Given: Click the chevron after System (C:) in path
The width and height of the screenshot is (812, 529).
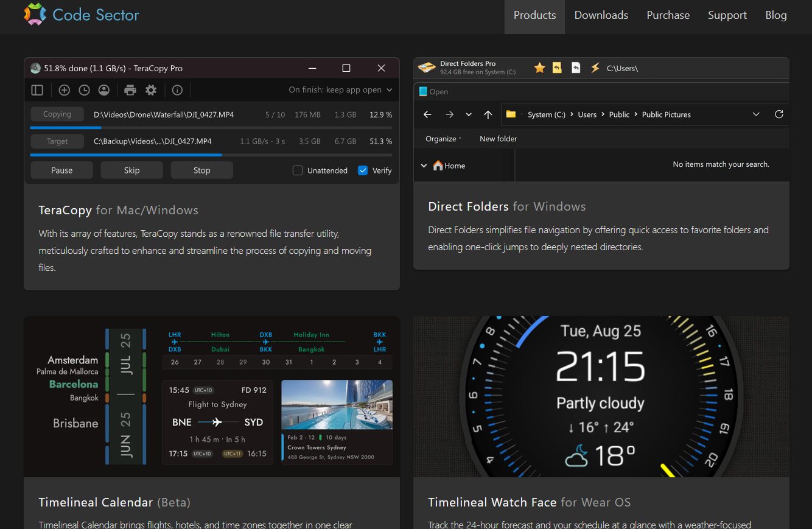Looking at the screenshot, I should point(572,114).
